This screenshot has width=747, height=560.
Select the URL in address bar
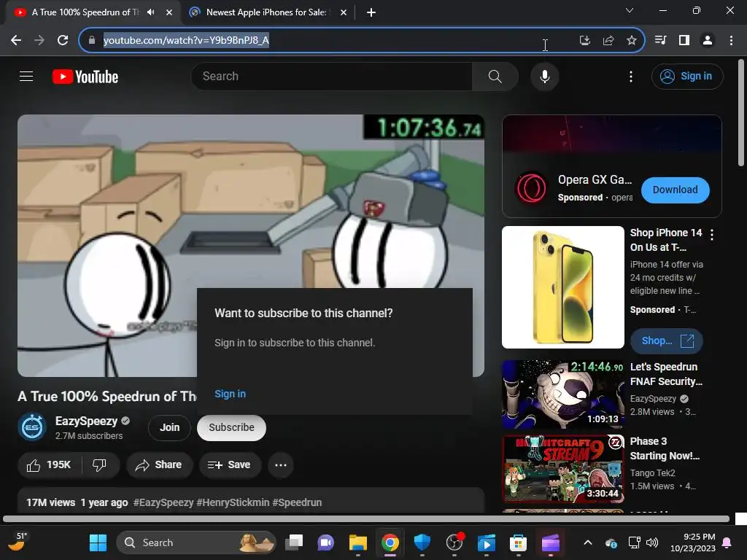pyautogui.click(x=186, y=40)
